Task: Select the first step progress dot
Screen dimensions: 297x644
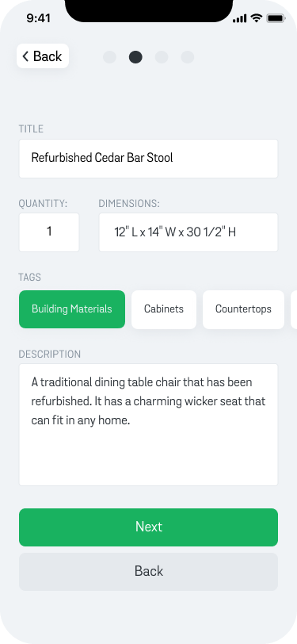Action: tap(109, 57)
